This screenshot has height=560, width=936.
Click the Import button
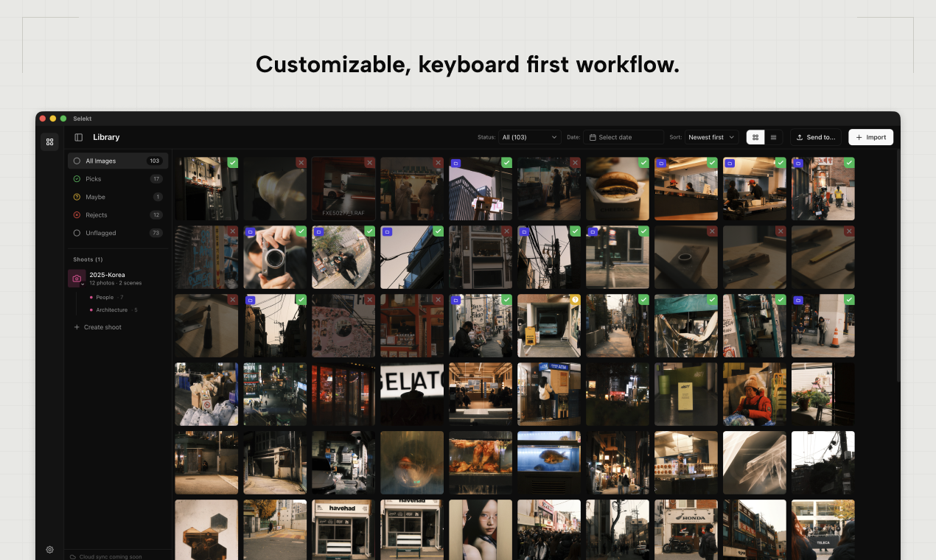pos(870,137)
